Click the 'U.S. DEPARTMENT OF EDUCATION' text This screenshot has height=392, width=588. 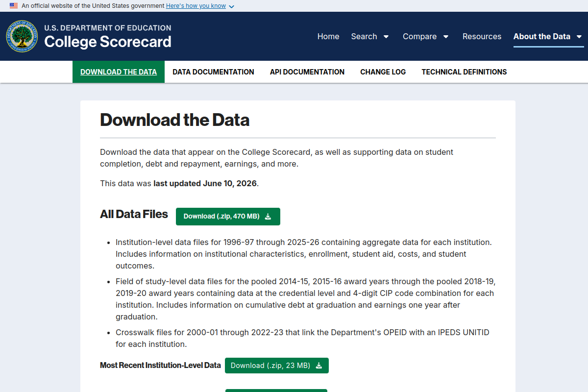108,28
